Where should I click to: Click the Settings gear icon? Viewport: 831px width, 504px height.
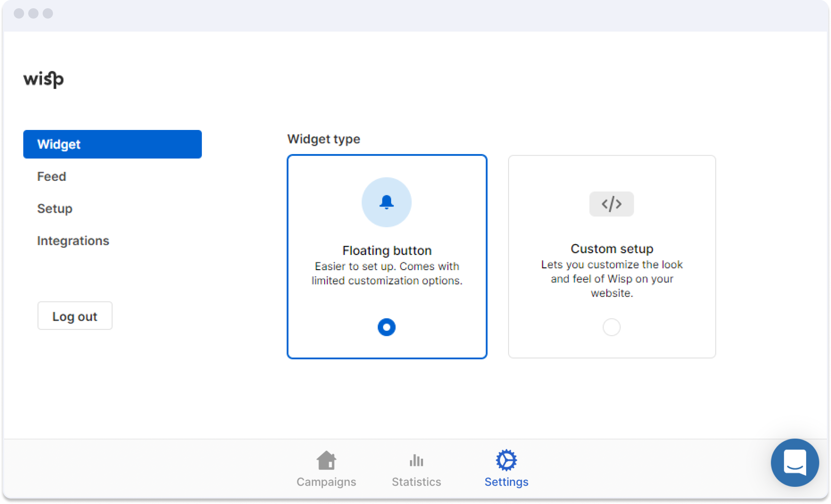coord(506,460)
